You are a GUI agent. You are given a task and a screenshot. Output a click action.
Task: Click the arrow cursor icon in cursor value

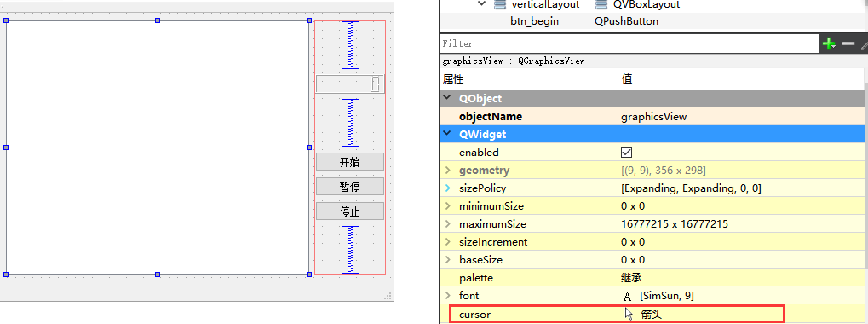pyautogui.click(x=629, y=314)
